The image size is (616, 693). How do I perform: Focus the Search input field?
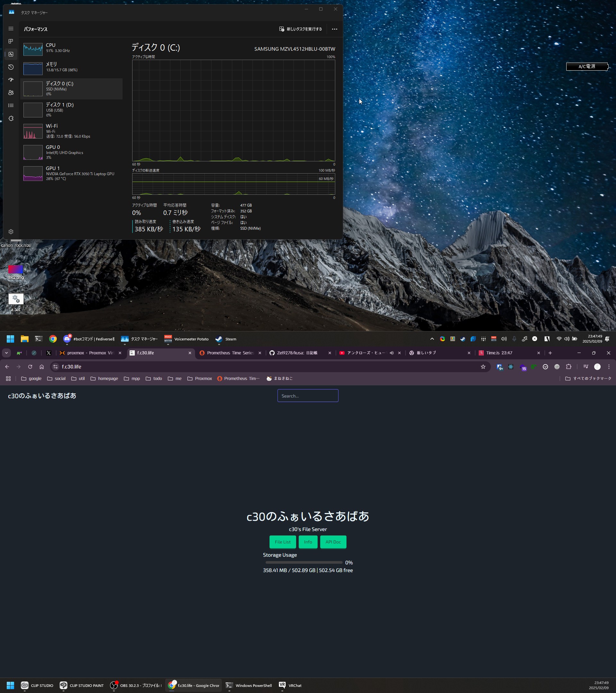[307, 396]
